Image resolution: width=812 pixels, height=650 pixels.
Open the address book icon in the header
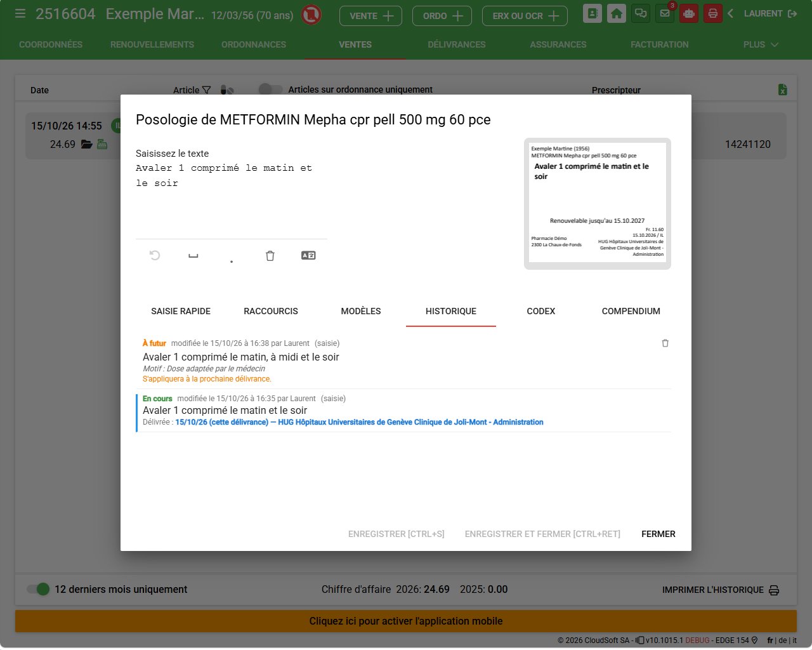(x=593, y=13)
